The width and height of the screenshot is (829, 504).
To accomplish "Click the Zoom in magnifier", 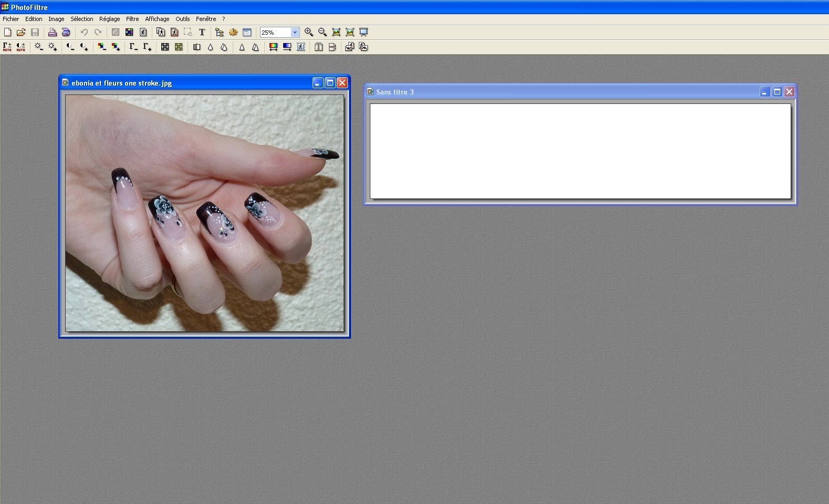I will (x=309, y=33).
